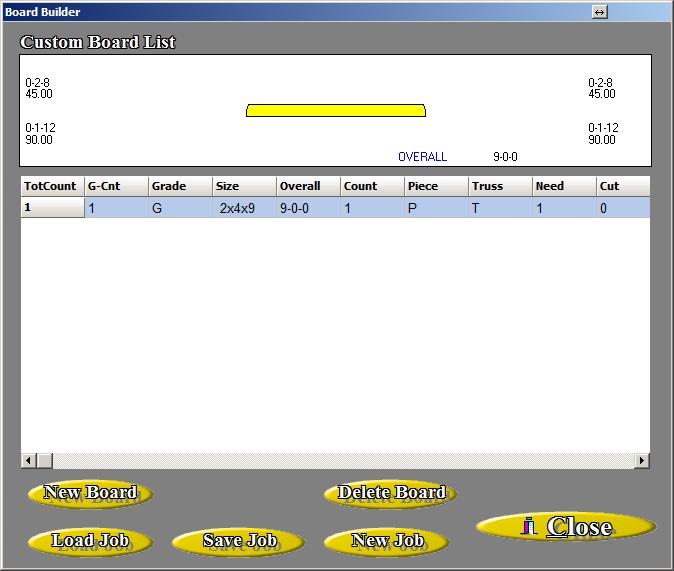
Task: Close the Board Builder window
Action: tap(566, 527)
